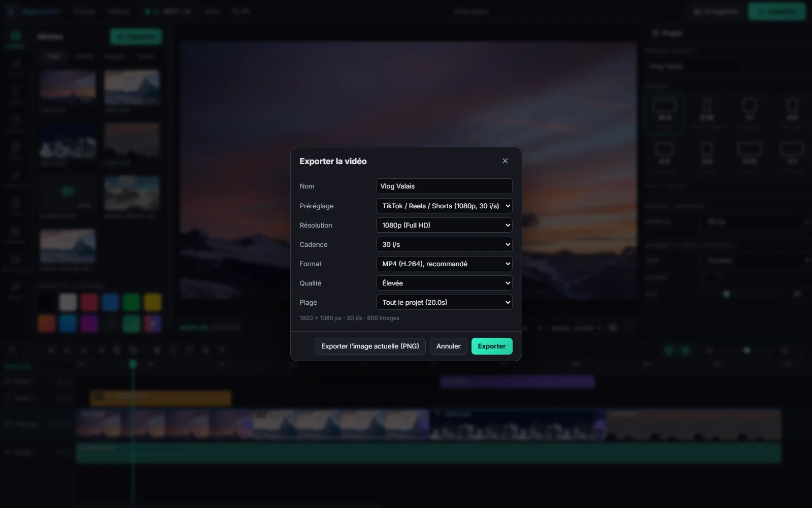Click the Annuler button
The width and height of the screenshot is (812, 508).
[448, 346]
